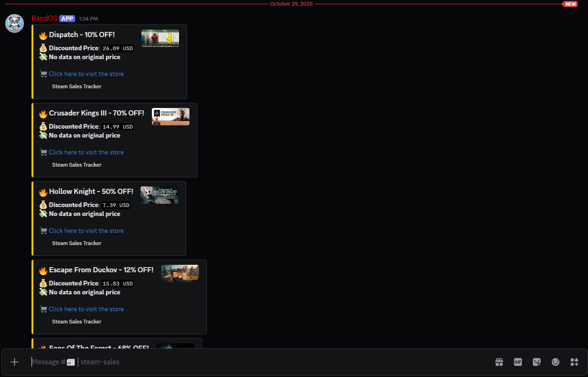Click the PandOS bot avatar
The height and width of the screenshot is (377, 588).
tap(14, 23)
